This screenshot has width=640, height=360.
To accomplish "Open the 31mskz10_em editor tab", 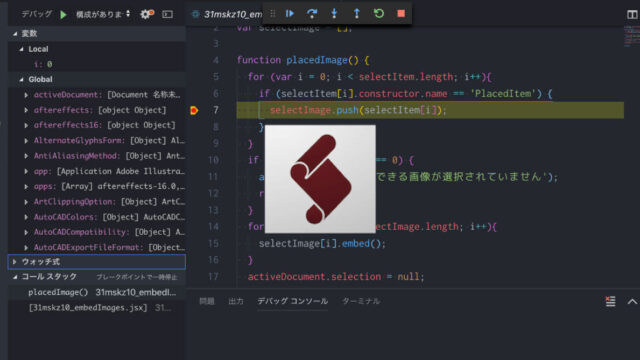I will tap(227, 14).
